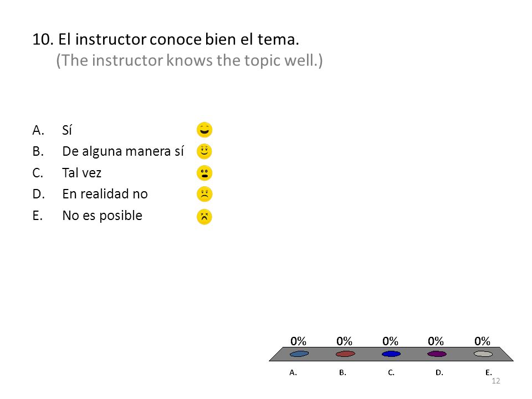The width and height of the screenshot is (532, 399).
Task: Click the grey ellipse above chart label E.
Action: [x=483, y=354]
